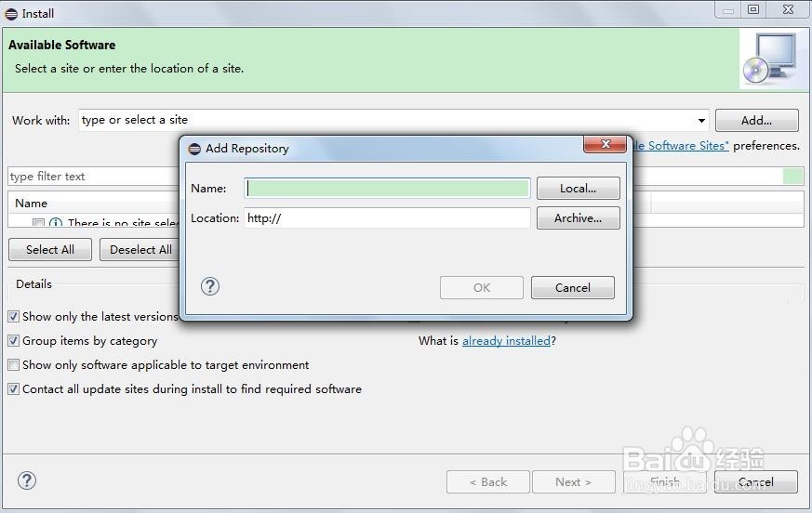Cancel the Install wizard
This screenshot has height=513, width=812.
[756, 482]
